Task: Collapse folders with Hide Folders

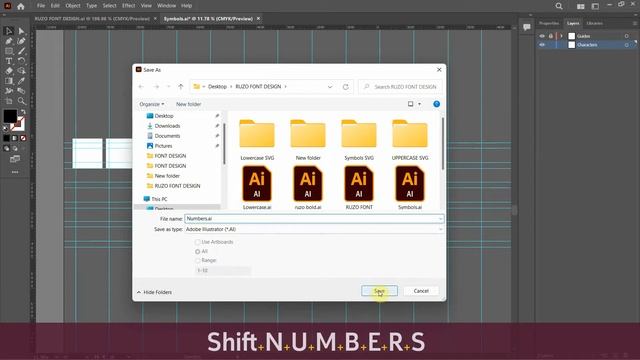Action: (154, 292)
